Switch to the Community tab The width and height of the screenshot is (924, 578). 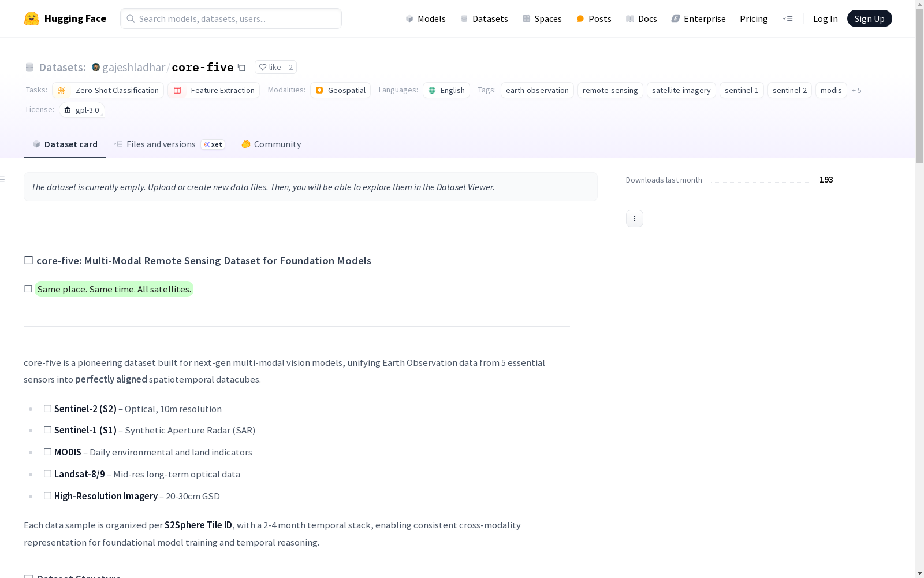tap(271, 144)
